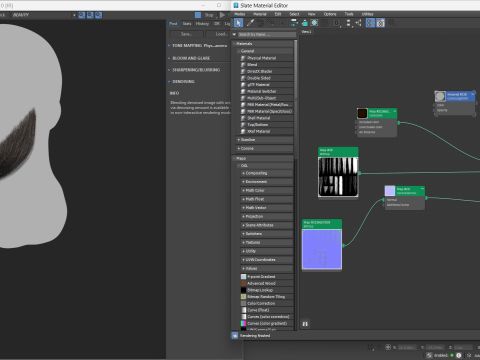The image size is (480, 360).
Task: Click the Save... button in Post tab
Action: (186, 34)
